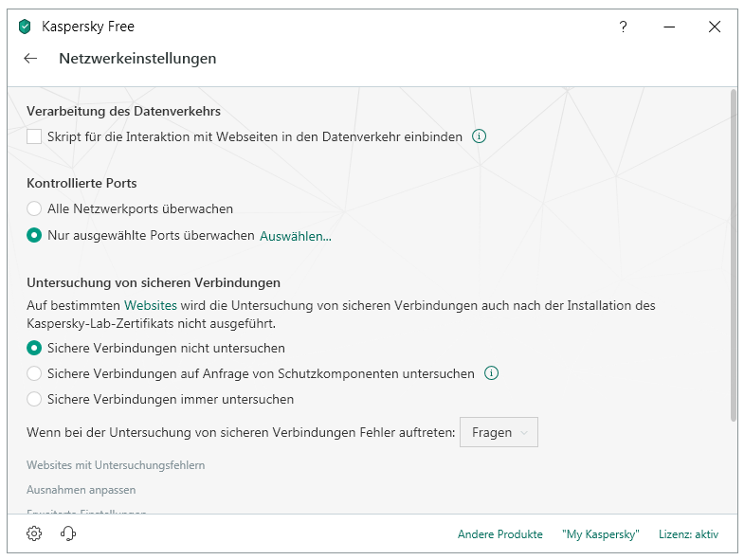The height and width of the screenshot is (560, 744).
Task: Enable Skript für die Interaktion checkbox
Action: click(34, 136)
